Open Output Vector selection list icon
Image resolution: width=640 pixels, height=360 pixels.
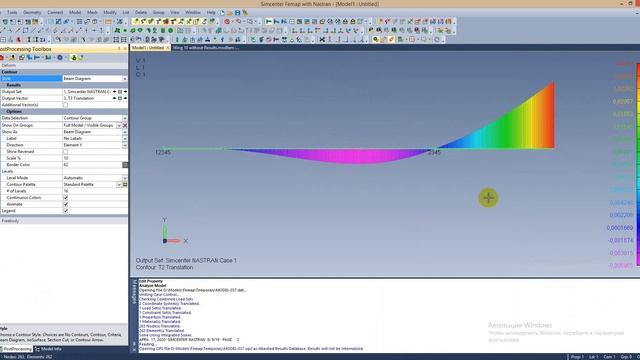pos(120,98)
